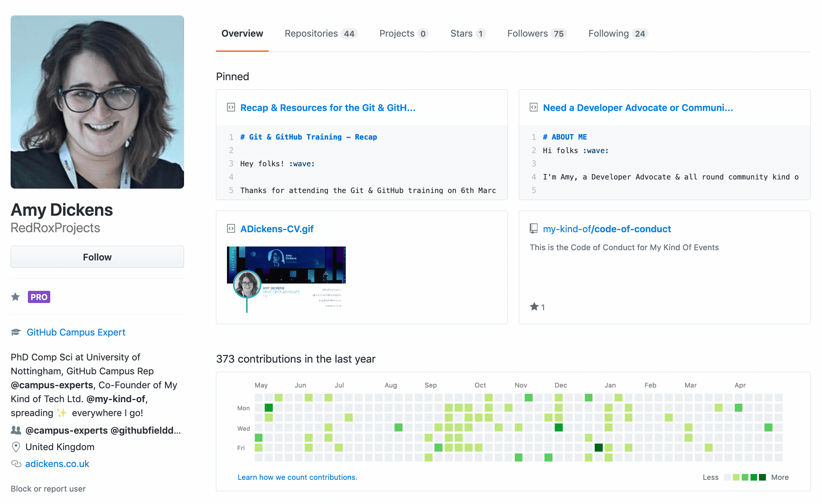Screen dimensions: 822x504
Task: Click the location pin icon
Action: click(x=16, y=447)
